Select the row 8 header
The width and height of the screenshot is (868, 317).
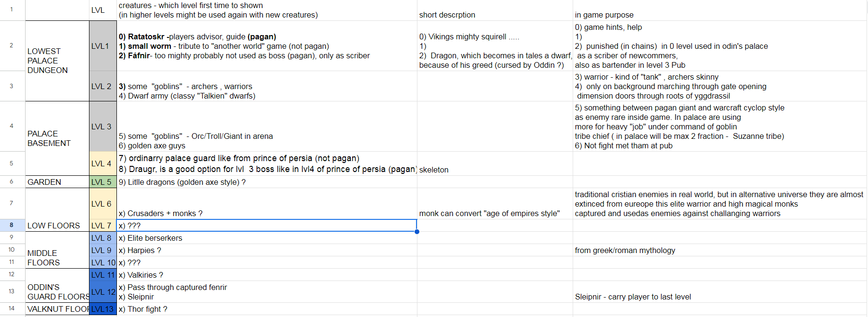click(11, 225)
